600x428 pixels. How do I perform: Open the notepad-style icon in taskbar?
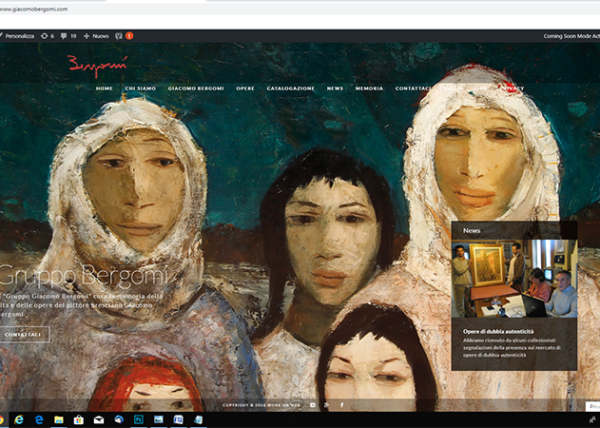(198, 420)
